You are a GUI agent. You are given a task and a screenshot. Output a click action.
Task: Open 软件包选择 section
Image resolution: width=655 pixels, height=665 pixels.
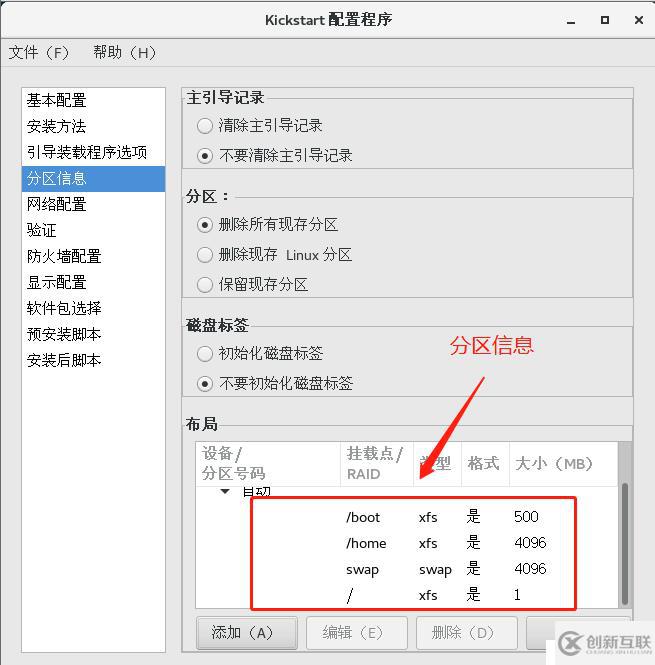(93, 308)
